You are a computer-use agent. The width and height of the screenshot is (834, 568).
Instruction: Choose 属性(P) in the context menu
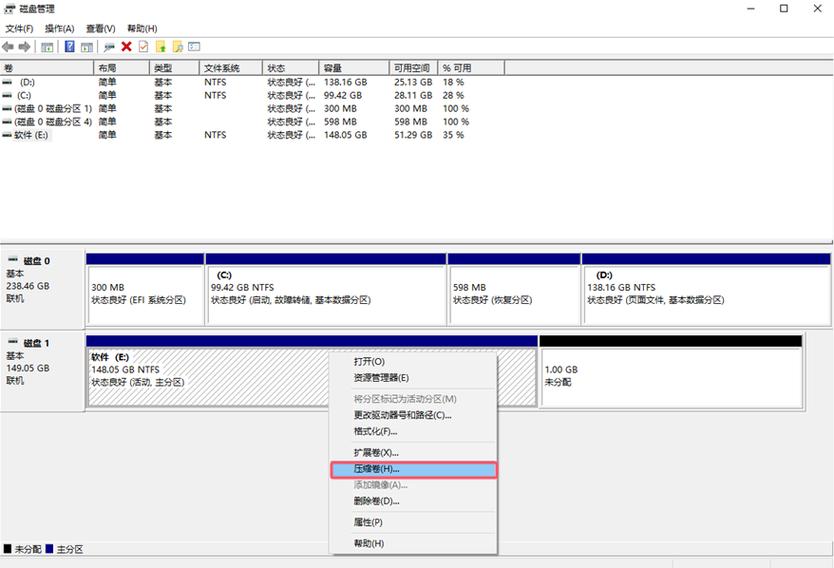(x=413, y=522)
